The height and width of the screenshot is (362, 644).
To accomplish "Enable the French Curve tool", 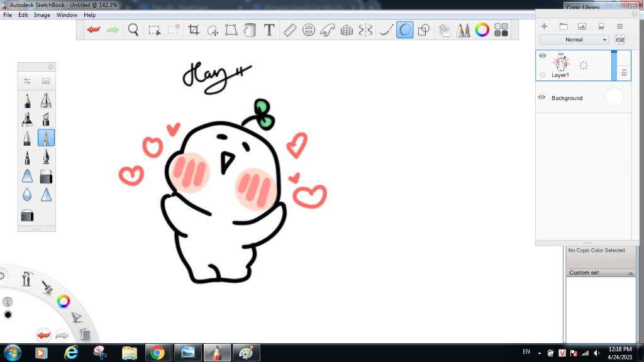I will click(328, 30).
